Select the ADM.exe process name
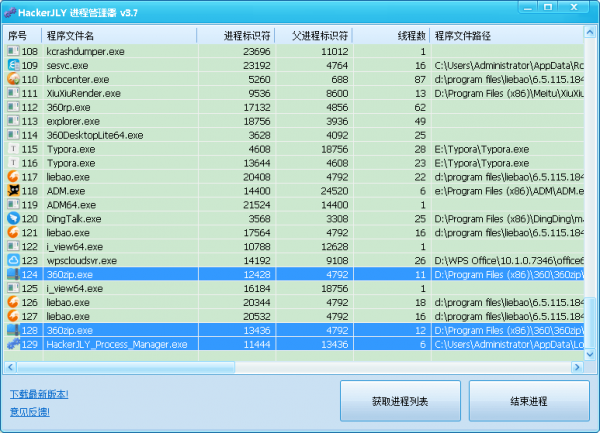The image size is (600, 433). click(x=66, y=191)
